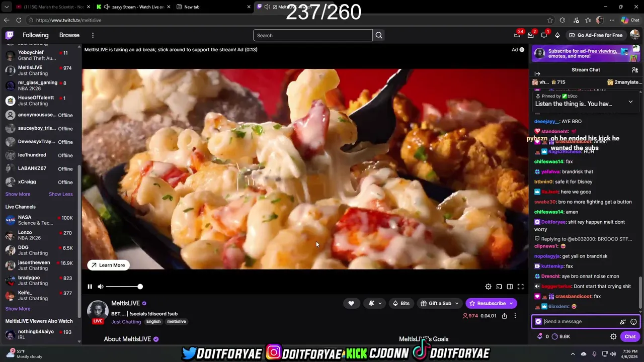Open Windows weather widget 55°F
644x362 pixels.
coord(25,353)
